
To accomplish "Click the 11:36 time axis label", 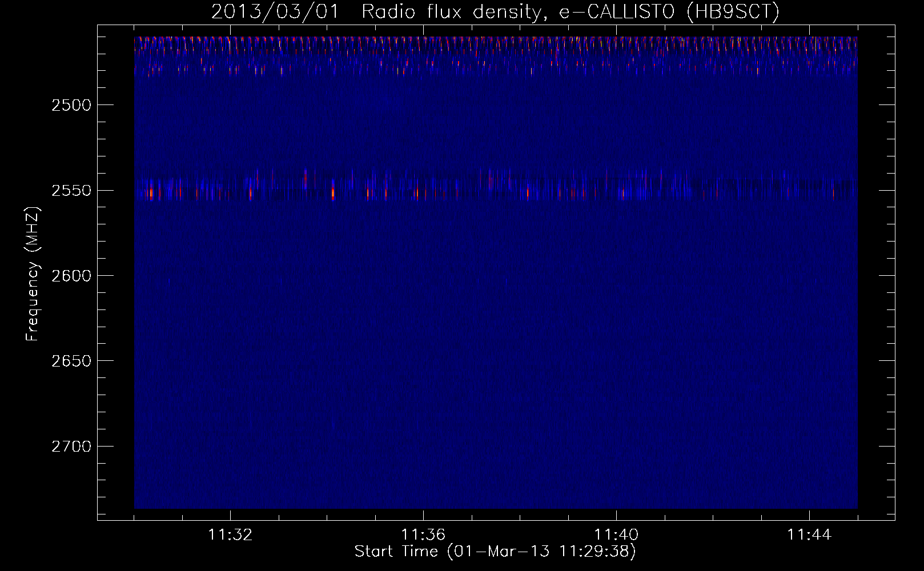I will point(423,535).
